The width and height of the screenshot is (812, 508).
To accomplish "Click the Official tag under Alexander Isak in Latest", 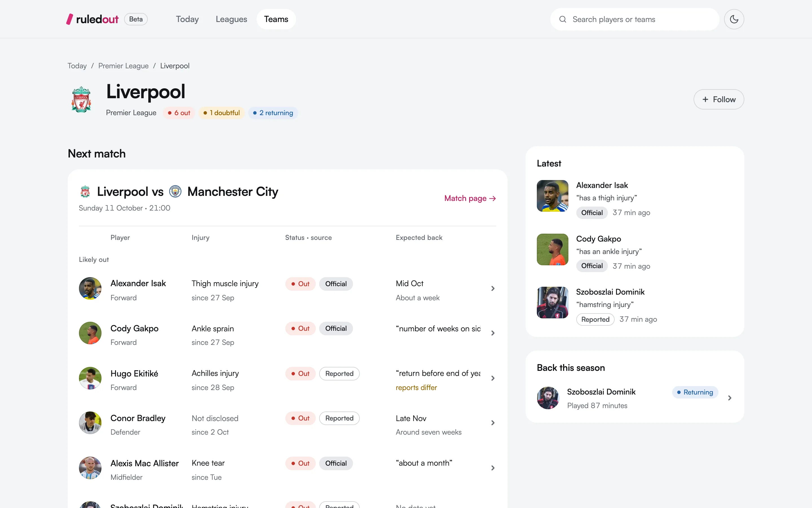I will (592, 213).
